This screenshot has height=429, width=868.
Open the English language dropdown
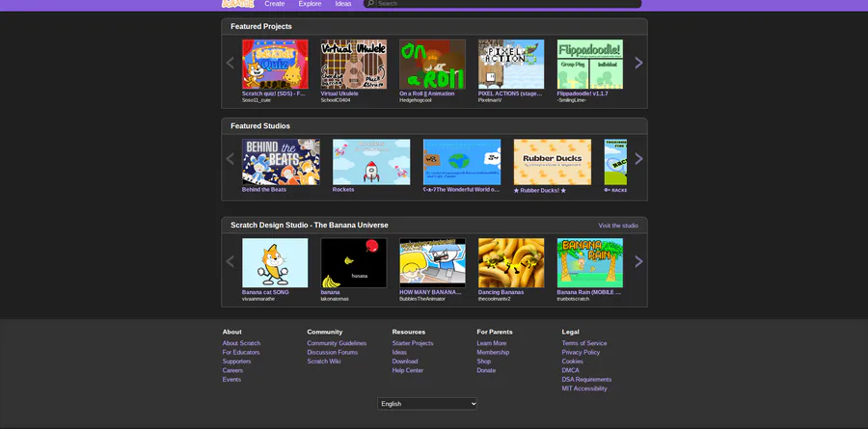click(427, 404)
